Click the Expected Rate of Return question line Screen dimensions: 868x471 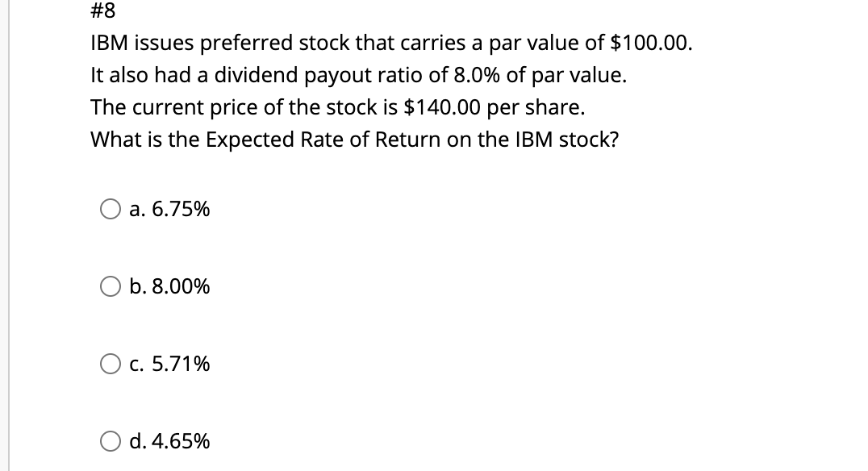[353, 140]
